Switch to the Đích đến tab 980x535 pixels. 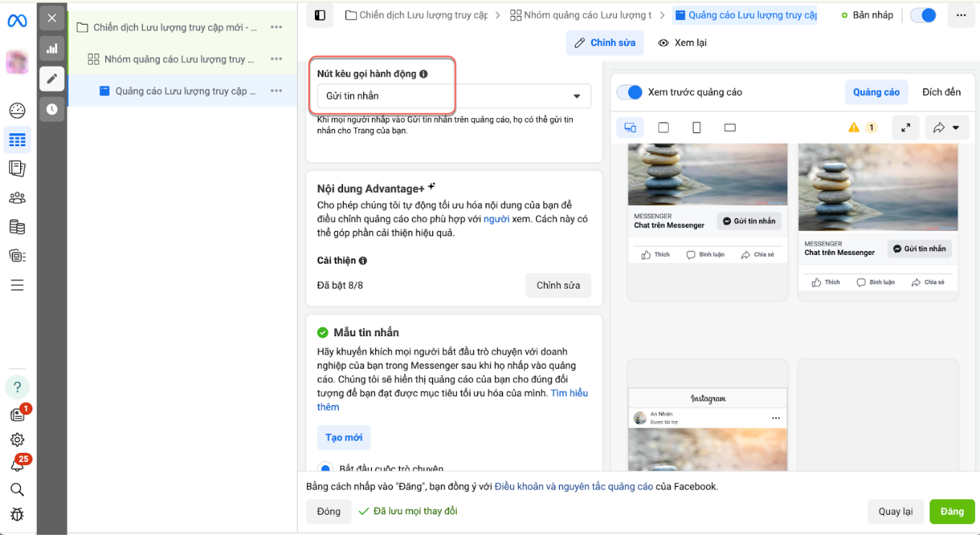click(941, 92)
